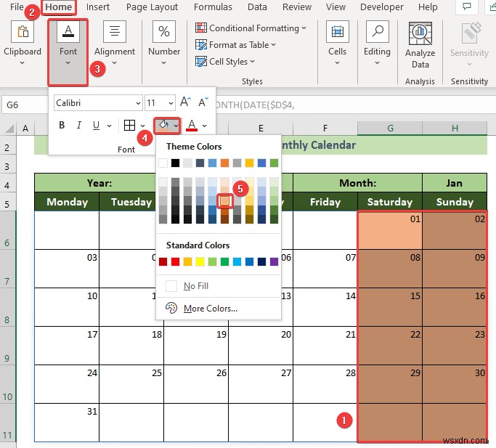
Task: Open the comments speech bubble icon
Action: coord(466,7)
